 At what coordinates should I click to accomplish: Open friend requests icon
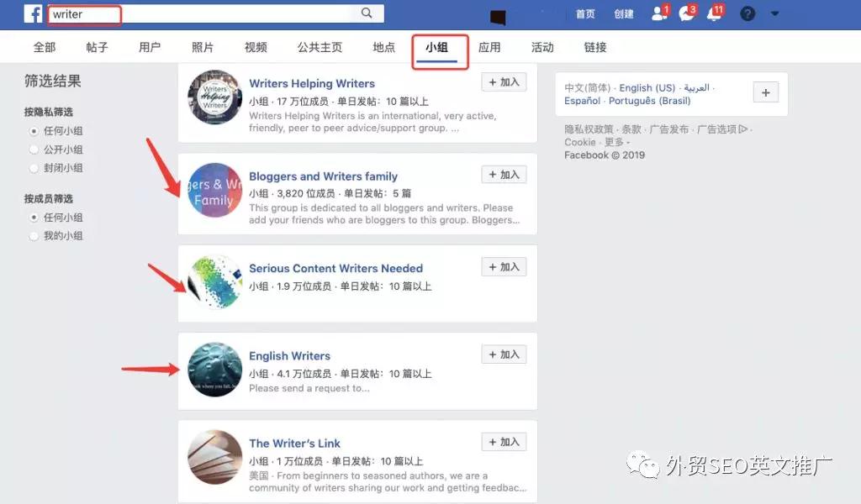(x=659, y=13)
